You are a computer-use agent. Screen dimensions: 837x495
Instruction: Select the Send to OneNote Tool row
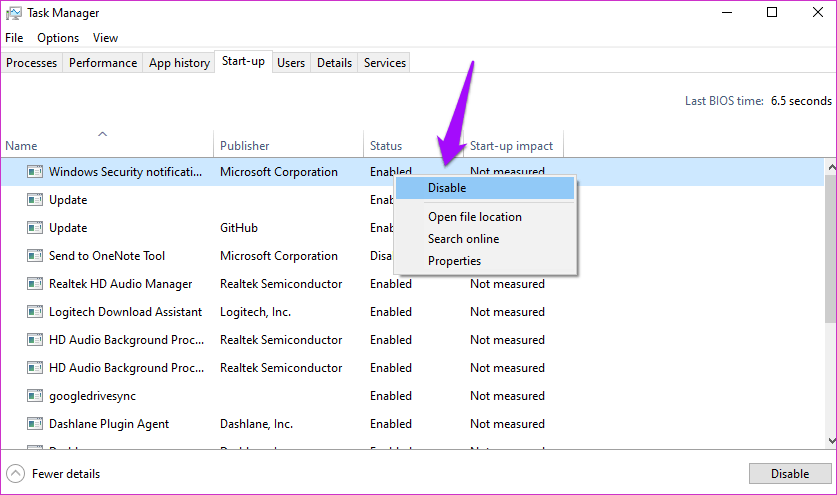(412, 256)
